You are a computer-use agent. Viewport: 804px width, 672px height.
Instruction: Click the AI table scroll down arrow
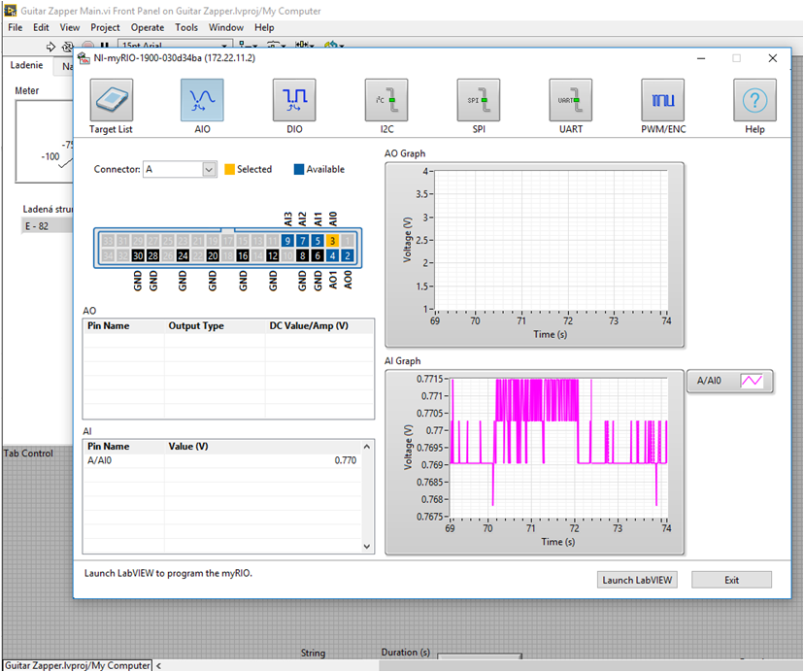coord(367,547)
